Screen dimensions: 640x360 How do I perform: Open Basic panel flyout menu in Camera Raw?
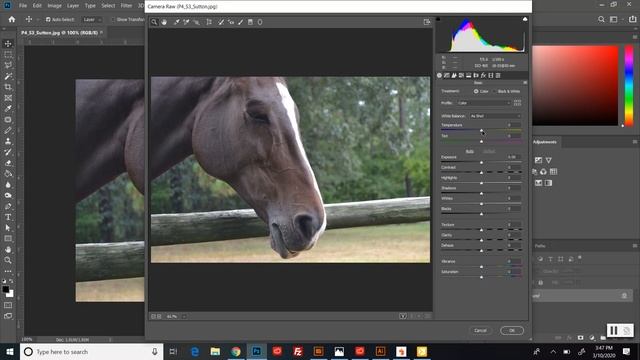525,83
